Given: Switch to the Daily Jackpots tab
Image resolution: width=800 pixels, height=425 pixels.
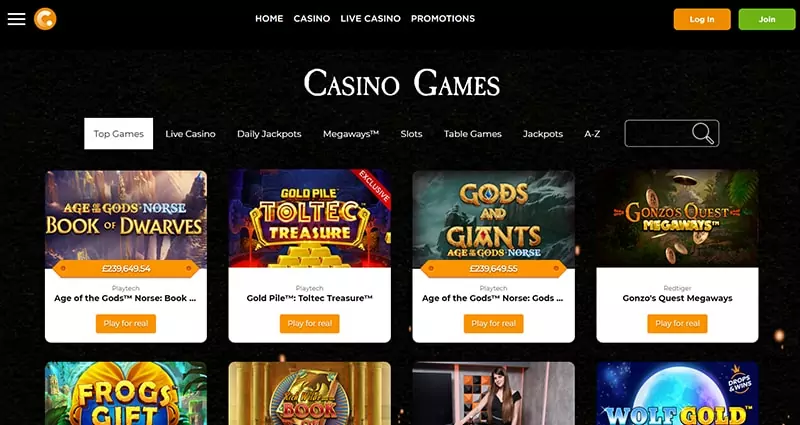Looking at the screenshot, I should pyautogui.click(x=269, y=134).
